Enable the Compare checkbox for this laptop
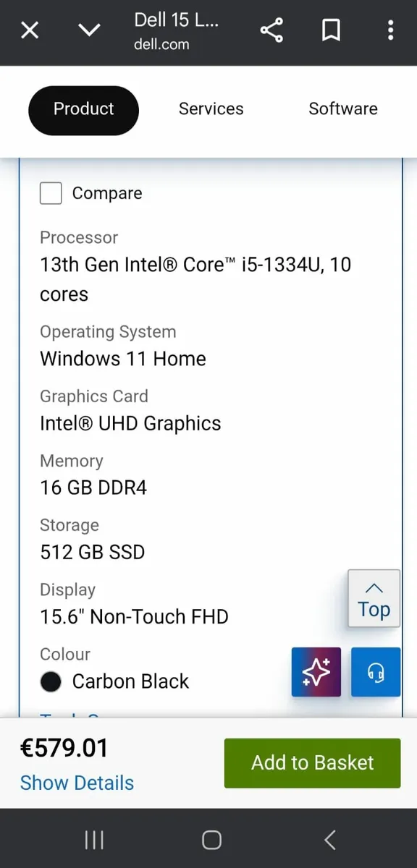 51,193
